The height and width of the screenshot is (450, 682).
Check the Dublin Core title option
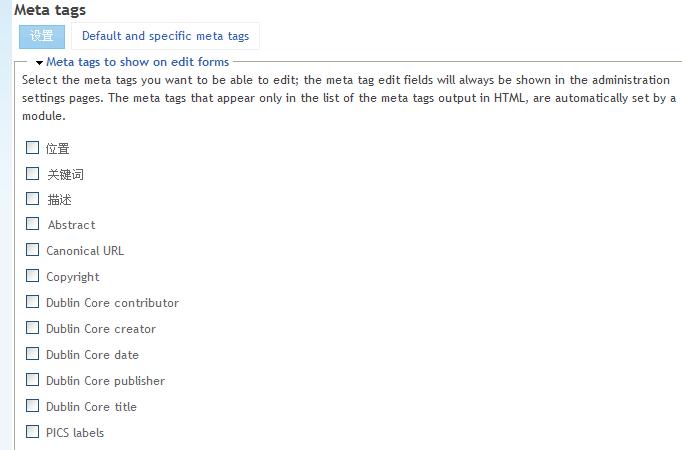pyautogui.click(x=32, y=406)
